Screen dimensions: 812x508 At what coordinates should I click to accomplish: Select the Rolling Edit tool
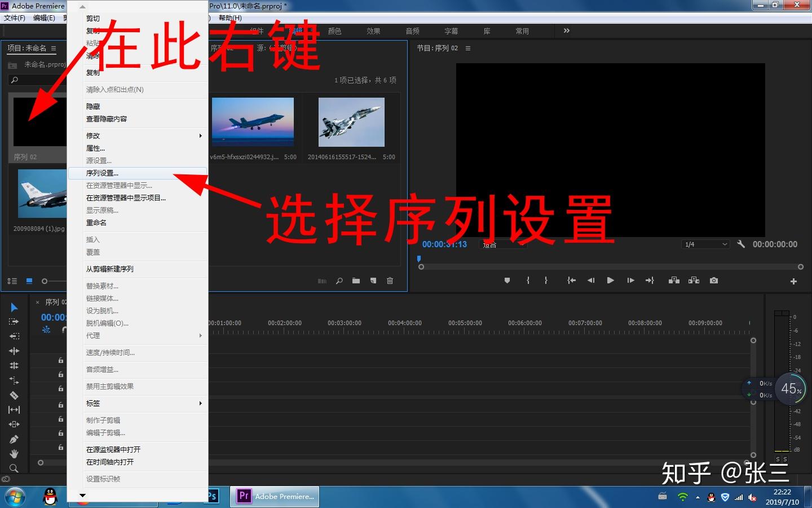(x=14, y=365)
